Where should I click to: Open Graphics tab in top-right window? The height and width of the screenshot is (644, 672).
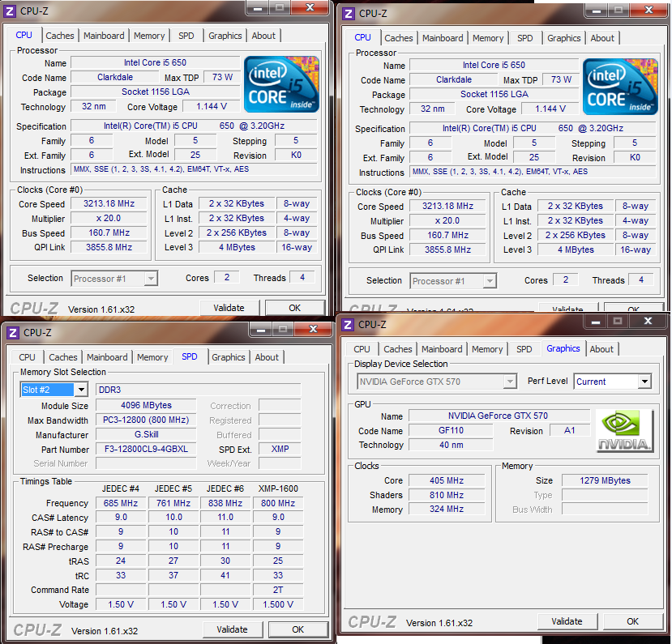pos(564,38)
